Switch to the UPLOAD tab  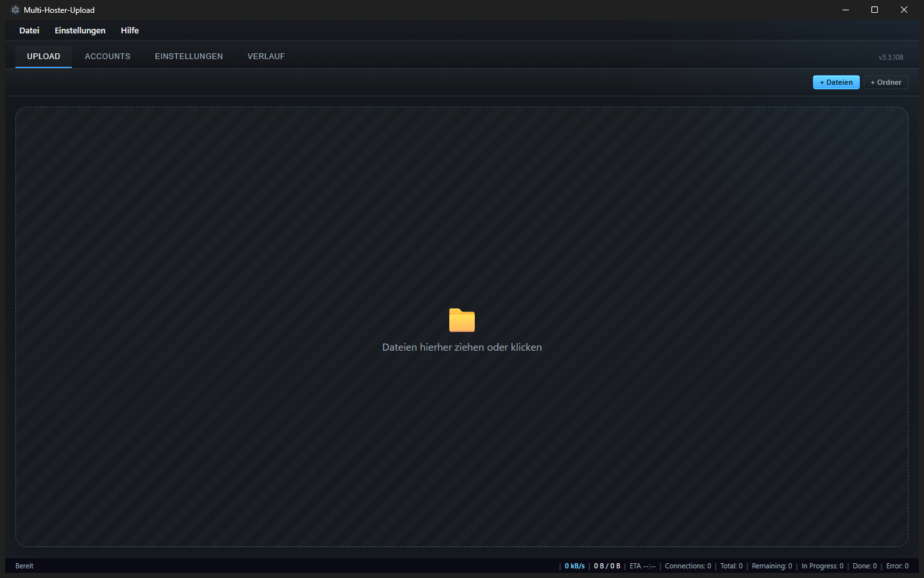(44, 57)
